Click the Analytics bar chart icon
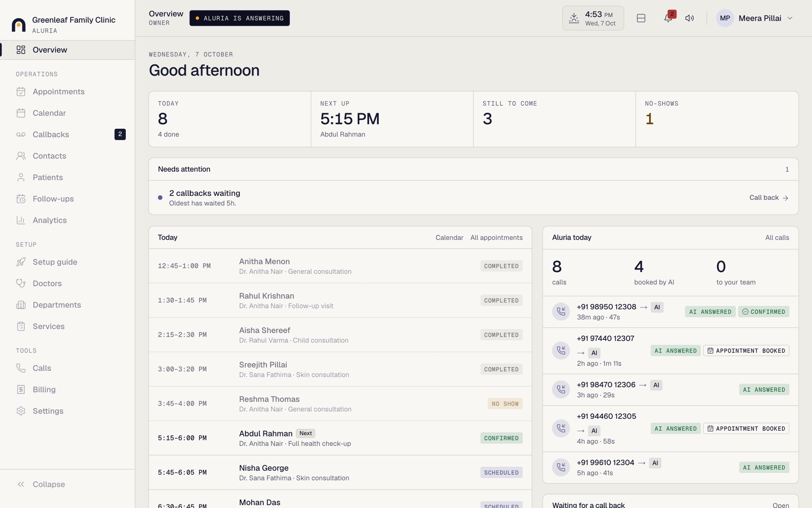Image resolution: width=812 pixels, height=508 pixels. pyautogui.click(x=21, y=220)
